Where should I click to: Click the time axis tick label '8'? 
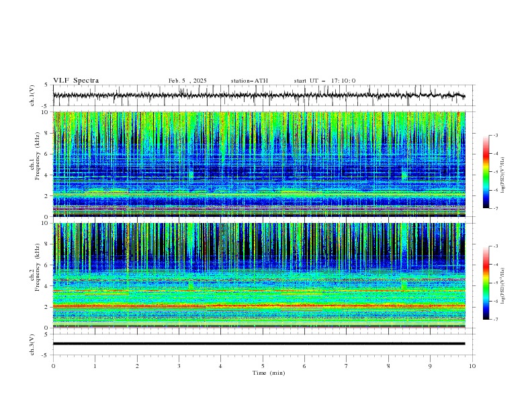[x=388, y=366]
